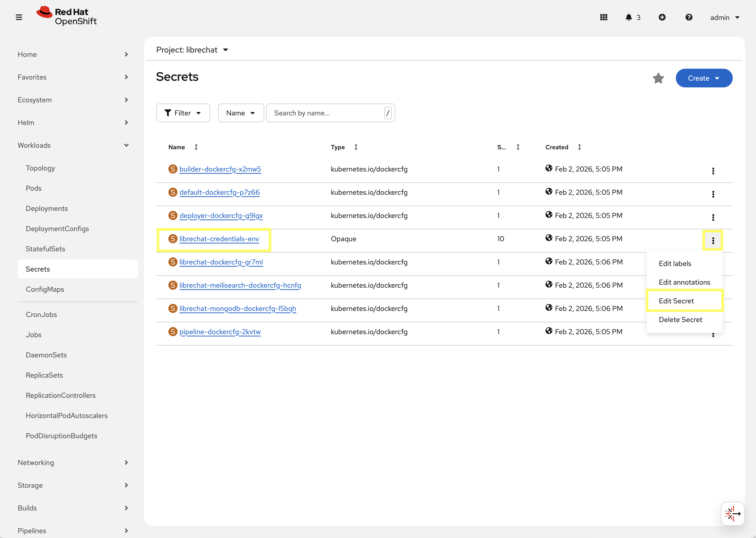Image resolution: width=756 pixels, height=538 pixels.
Task: Open the Filter dropdown
Action: tap(183, 113)
